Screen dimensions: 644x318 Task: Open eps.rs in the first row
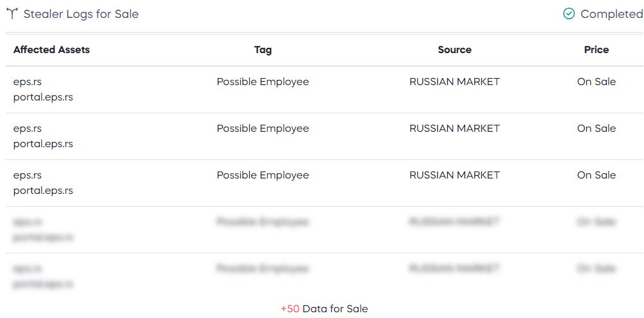click(28, 82)
